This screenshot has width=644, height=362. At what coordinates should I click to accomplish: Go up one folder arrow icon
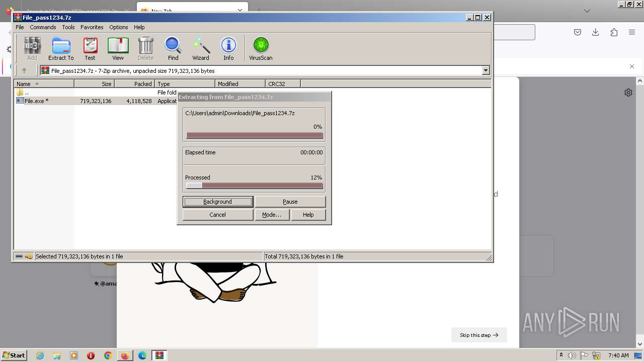pos(24,71)
